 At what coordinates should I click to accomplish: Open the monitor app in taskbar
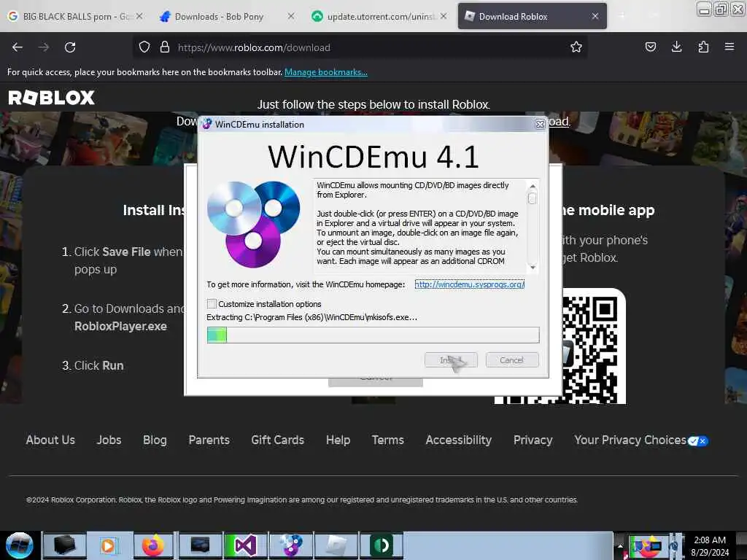click(200, 545)
